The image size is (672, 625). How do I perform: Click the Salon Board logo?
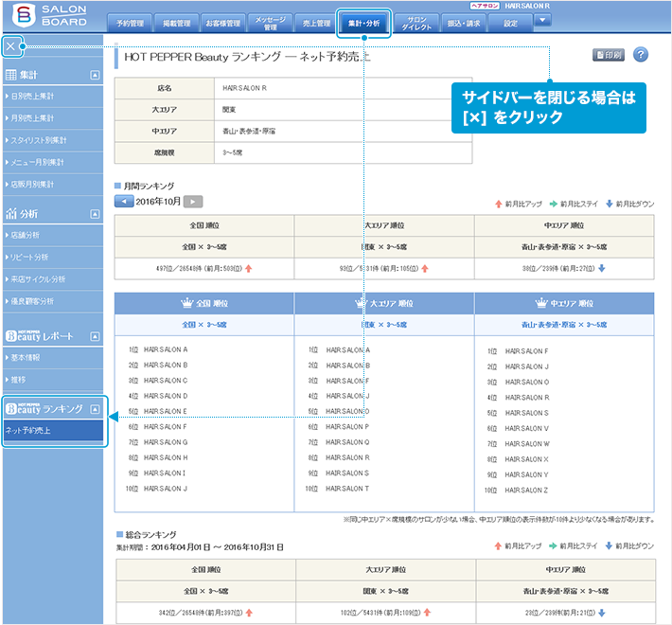pos(50,16)
